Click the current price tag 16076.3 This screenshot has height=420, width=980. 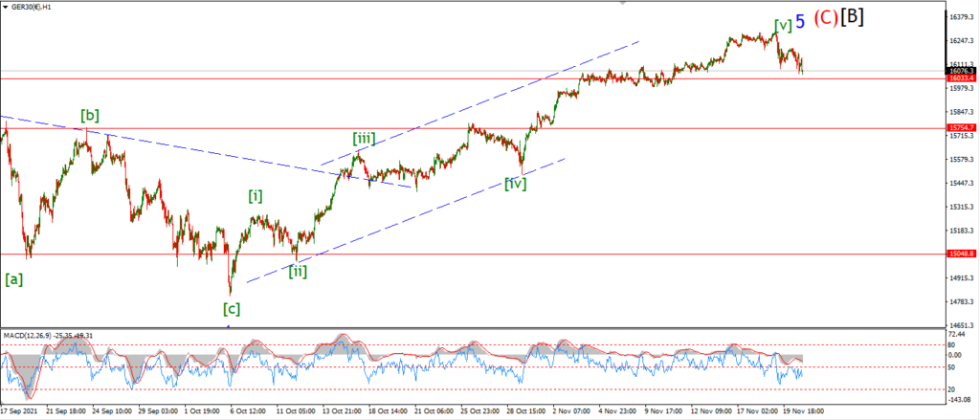point(961,71)
